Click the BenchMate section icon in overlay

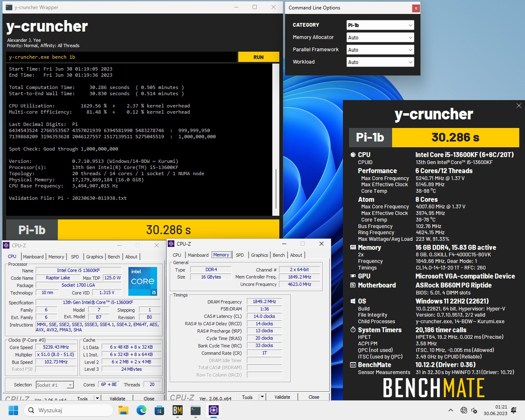point(353,365)
